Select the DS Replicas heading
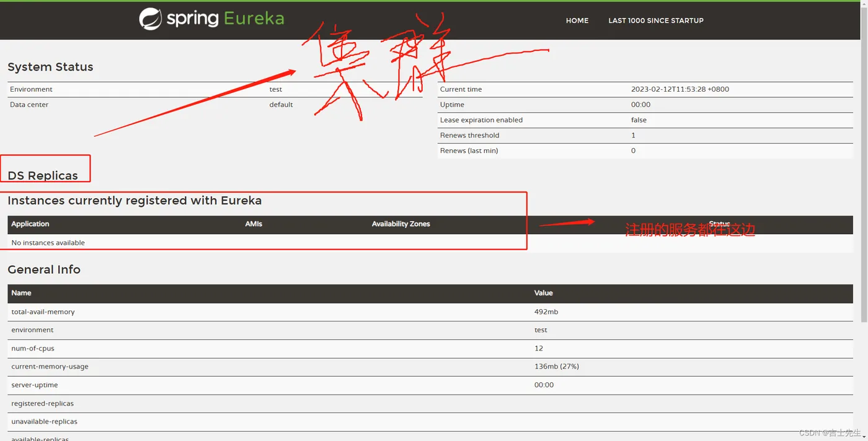Image resolution: width=868 pixels, height=441 pixels. pos(43,175)
